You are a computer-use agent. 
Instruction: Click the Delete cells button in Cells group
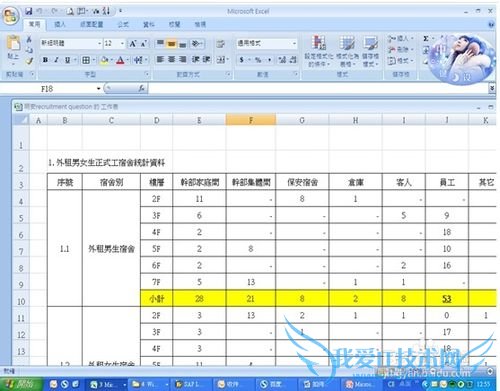click(401, 50)
